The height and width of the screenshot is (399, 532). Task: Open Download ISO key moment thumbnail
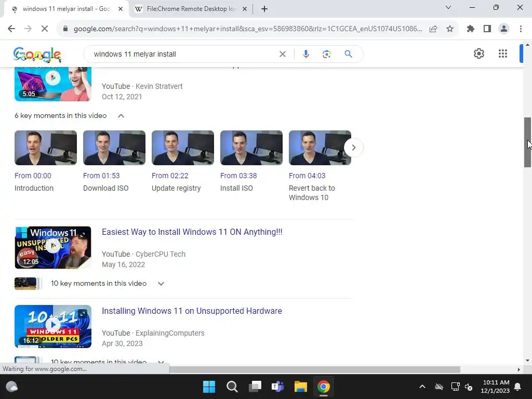pos(114,148)
